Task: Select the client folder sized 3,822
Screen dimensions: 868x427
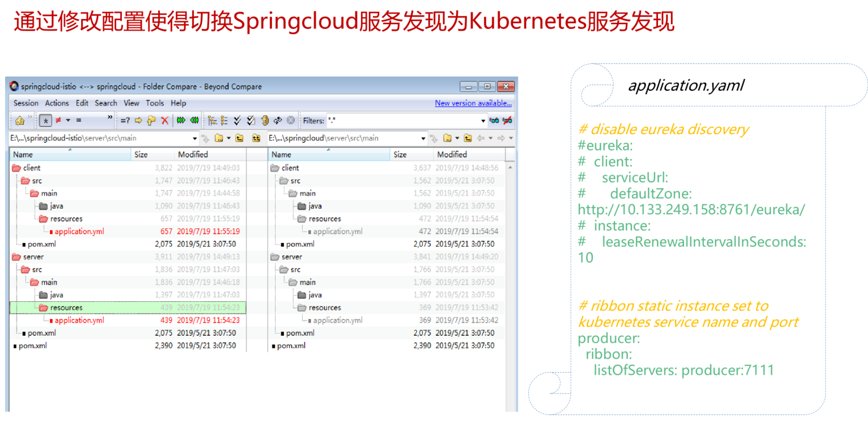Action: 128,168
